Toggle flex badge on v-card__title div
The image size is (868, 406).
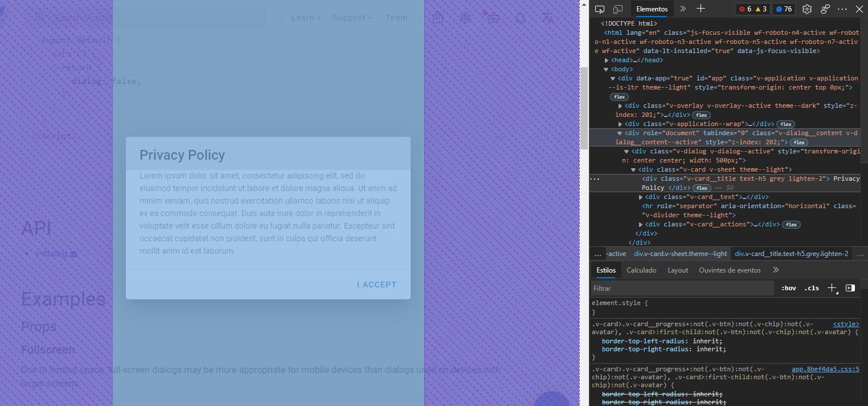click(x=702, y=188)
